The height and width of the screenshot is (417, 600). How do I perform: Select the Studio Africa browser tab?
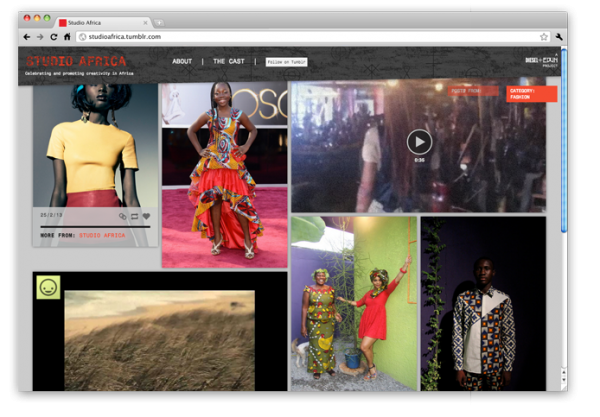tap(100, 20)
